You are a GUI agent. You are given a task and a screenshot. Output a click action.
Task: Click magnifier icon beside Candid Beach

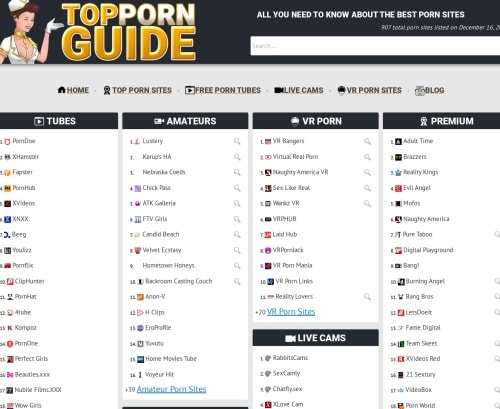point(237,234)
